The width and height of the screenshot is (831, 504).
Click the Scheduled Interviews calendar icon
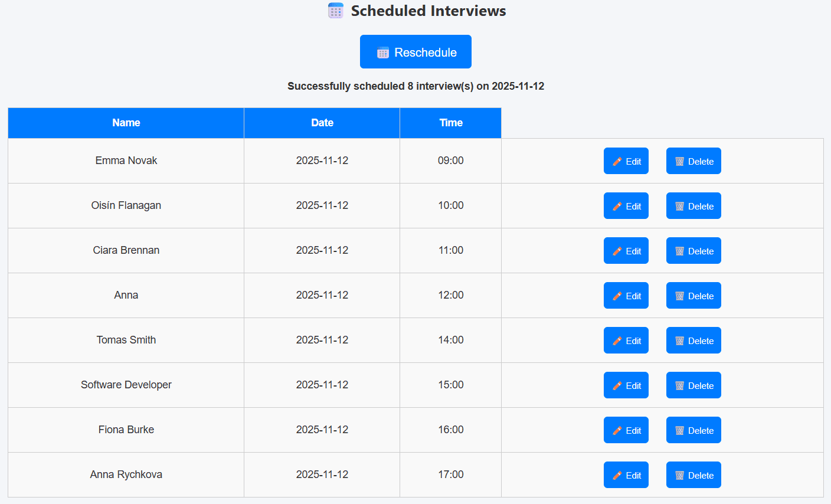click(336, 11)
